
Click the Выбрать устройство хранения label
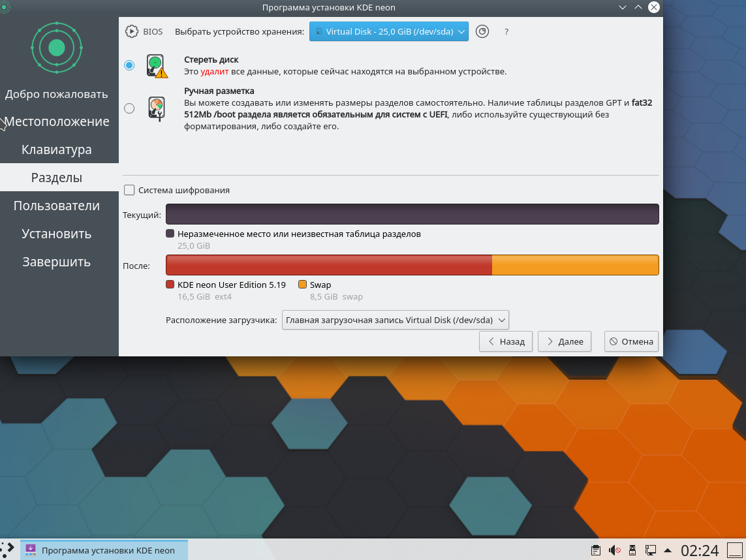(x=240, y=31)
